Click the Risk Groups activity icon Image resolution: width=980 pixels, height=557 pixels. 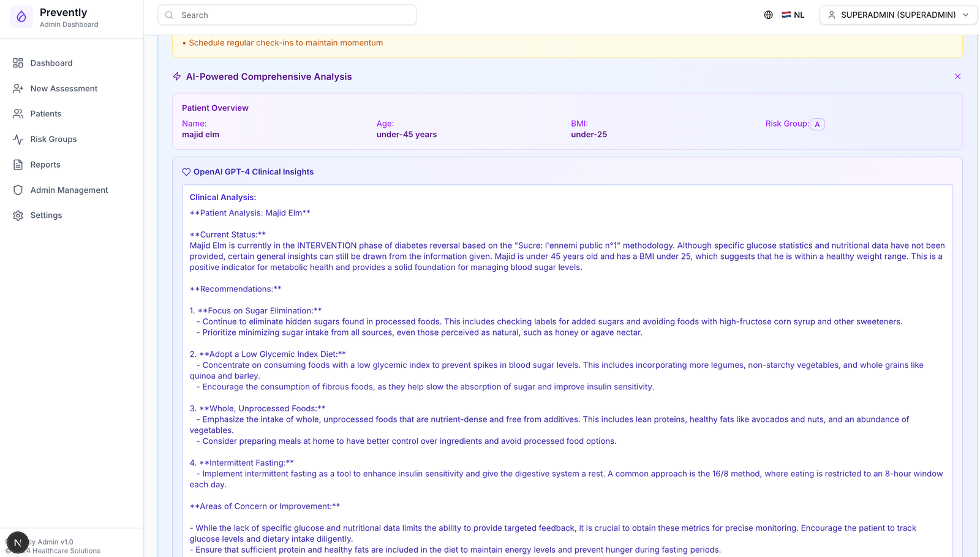[x=18, y=140]
